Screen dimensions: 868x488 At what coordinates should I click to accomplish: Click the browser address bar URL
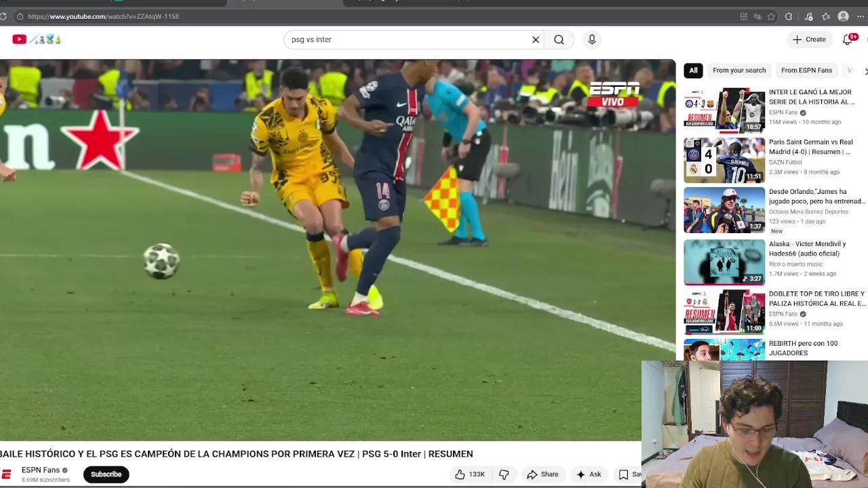[103, 16]
